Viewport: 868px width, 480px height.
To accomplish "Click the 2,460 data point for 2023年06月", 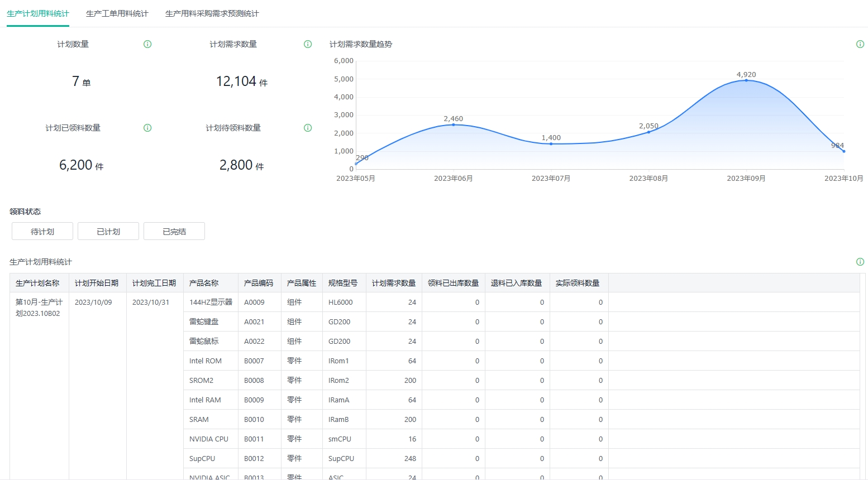I will [453, 124].
